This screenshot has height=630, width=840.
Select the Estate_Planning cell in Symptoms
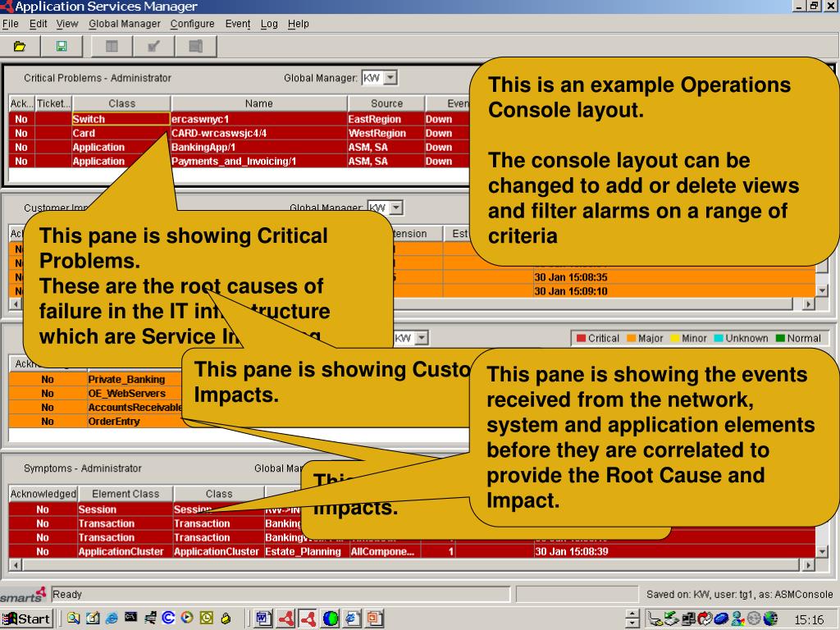[306, 551]
